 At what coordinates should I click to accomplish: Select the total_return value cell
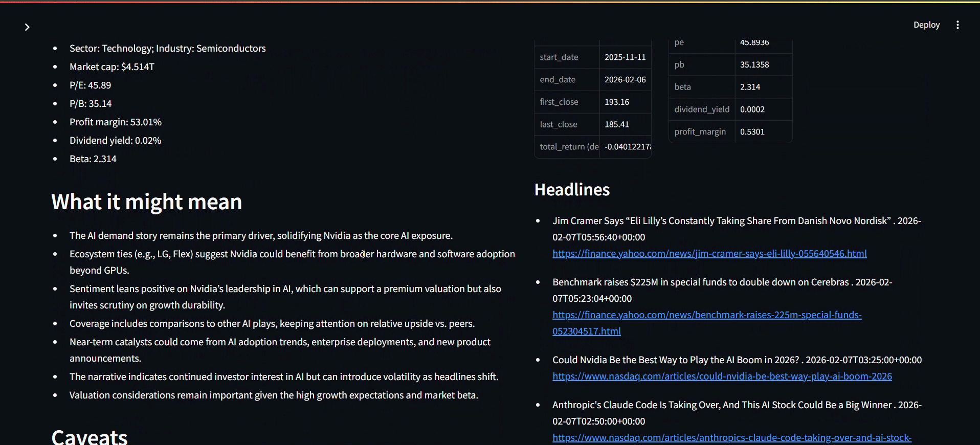(626, 147)
